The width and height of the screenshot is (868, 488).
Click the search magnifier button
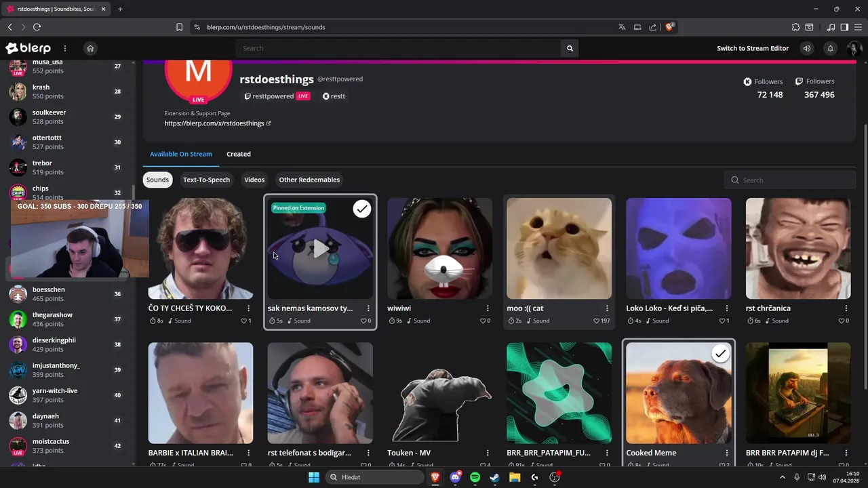(570, 48)
